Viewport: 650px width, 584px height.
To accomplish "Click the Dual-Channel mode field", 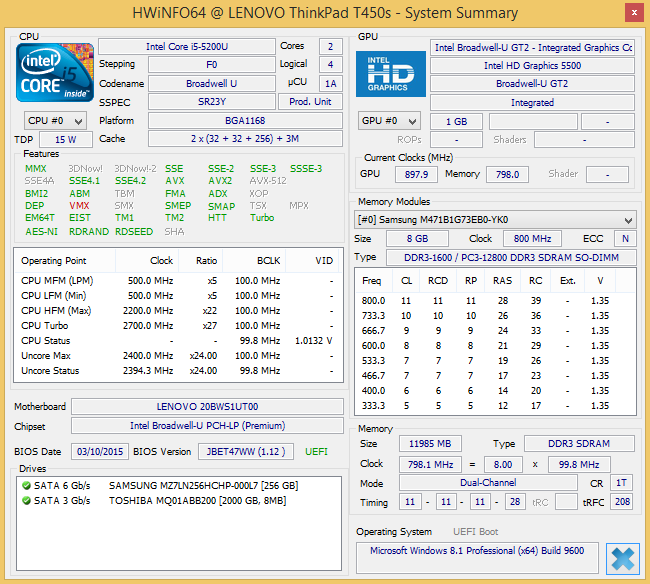I will 488,483.
